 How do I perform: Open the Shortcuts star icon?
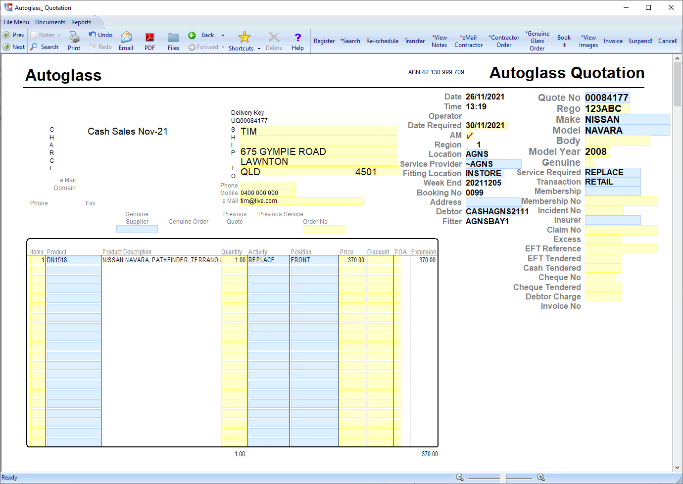coord(244,37)
